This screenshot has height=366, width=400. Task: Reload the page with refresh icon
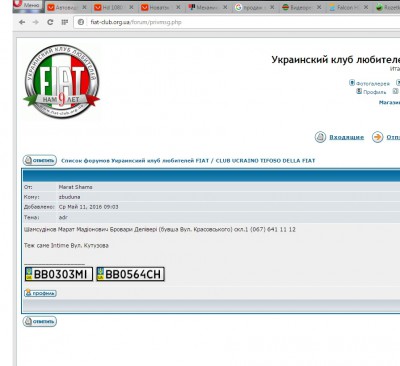click(x=50, y=22)
